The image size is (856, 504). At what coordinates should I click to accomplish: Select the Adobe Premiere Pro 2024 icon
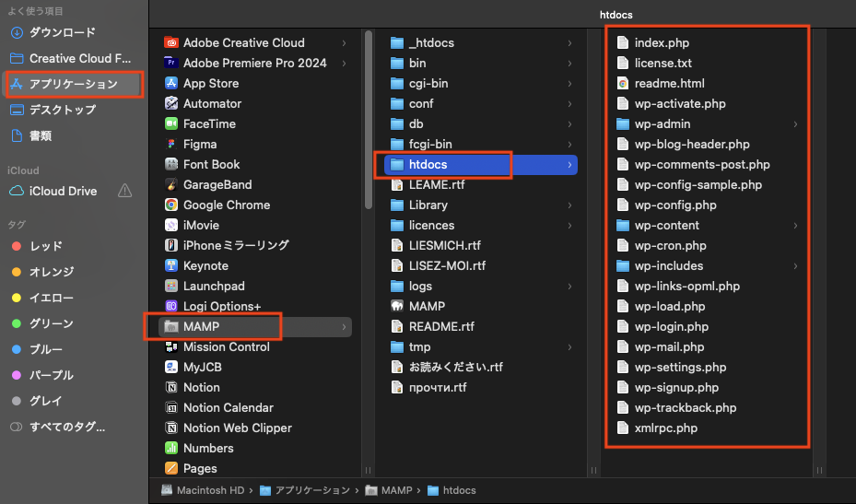coord(170,63)
